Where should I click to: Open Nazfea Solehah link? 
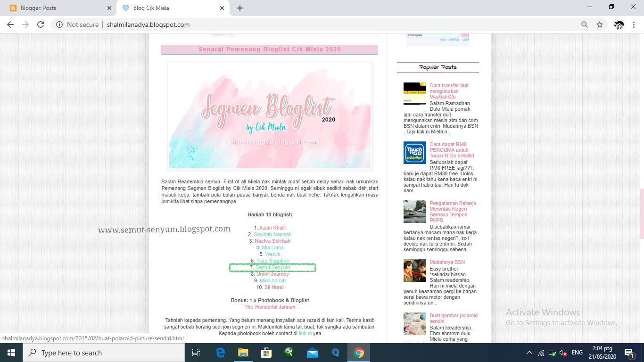point(272,241)
